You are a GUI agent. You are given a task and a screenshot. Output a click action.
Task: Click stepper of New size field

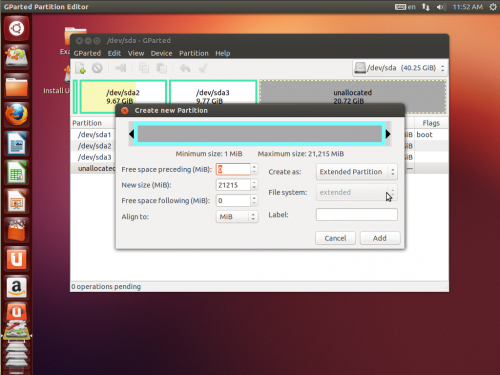tap(254, 185)
